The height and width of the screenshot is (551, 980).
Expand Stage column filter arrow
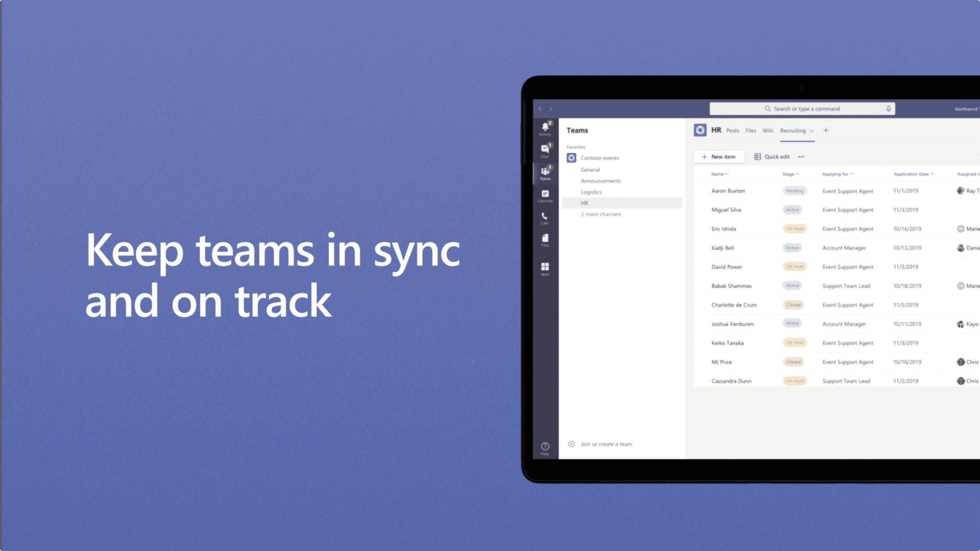[x=797, y=174]
